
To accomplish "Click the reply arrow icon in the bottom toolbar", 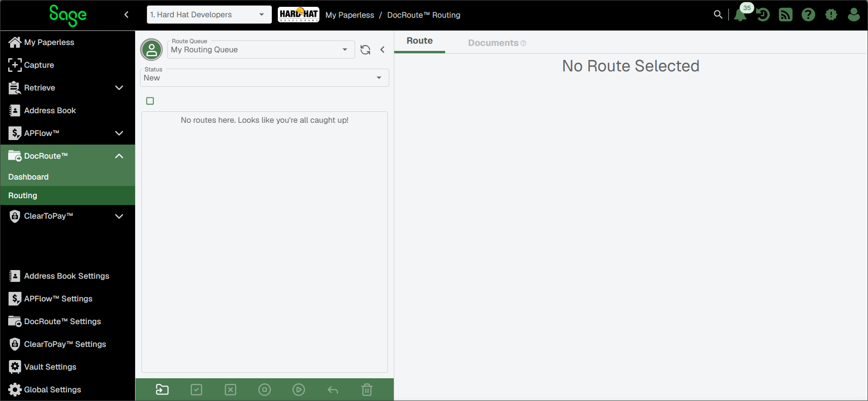I will point(333,390).
